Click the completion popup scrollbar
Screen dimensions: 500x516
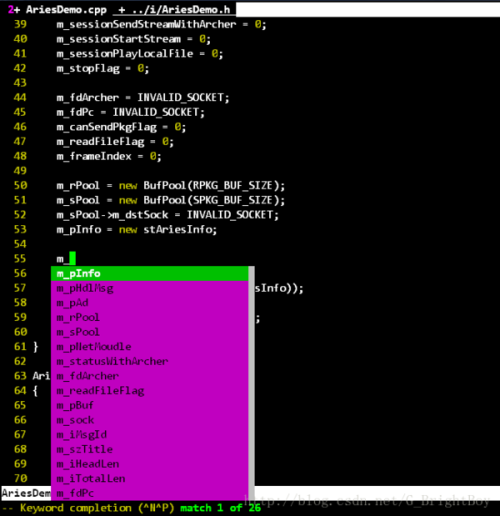point(251,383)
